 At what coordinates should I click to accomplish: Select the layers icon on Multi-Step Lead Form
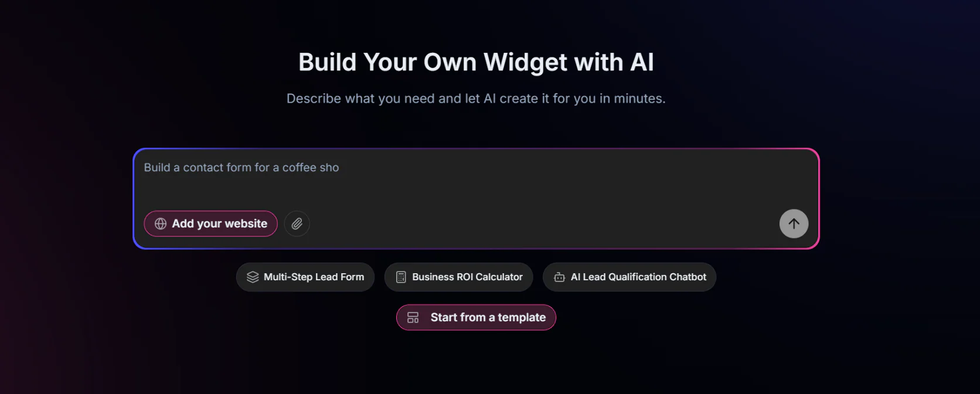pyautogui.click(x=252, y=277)
